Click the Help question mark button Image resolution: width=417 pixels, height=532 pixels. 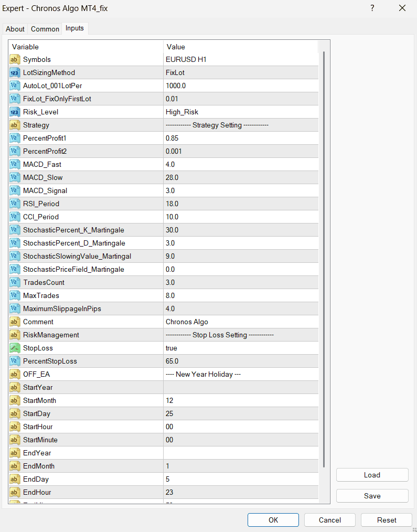coord(372,8)
